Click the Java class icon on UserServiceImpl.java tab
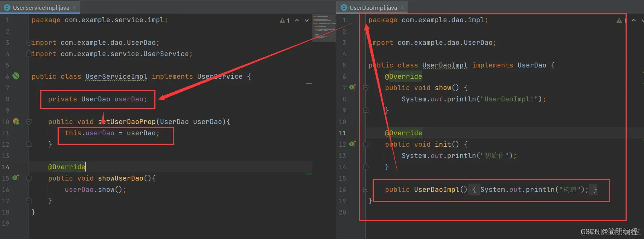This screenshot has height=239, width=644. click(7, 8)
